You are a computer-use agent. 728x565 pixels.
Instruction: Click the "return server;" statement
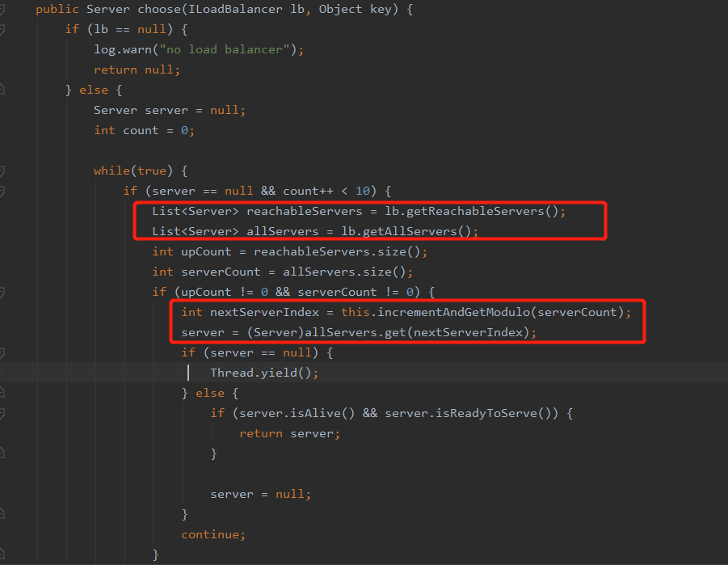(290, 433)
